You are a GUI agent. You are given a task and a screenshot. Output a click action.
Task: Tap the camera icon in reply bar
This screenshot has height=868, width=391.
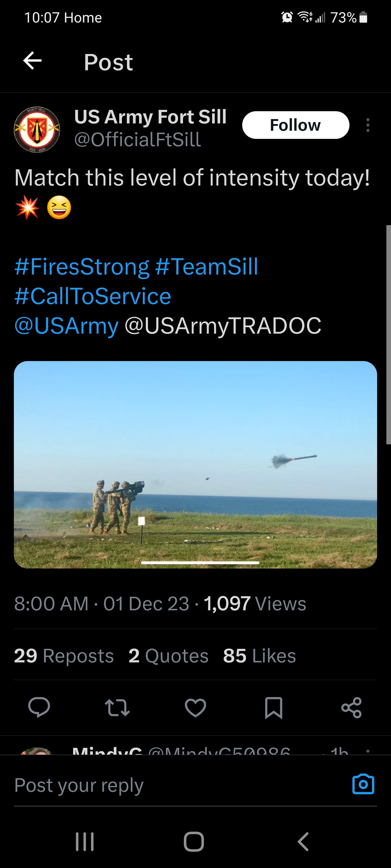363,784
